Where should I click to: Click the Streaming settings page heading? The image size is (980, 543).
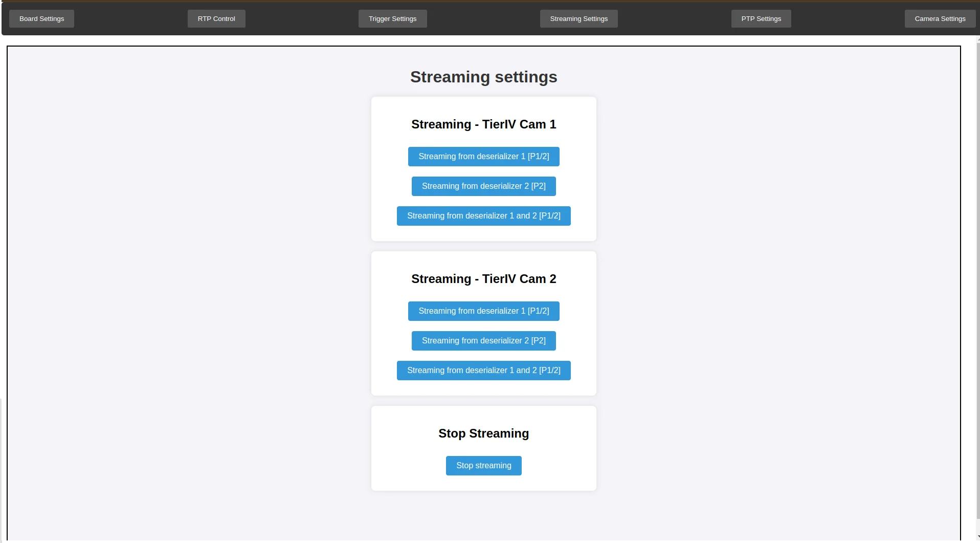pyautogui.click(x=484, y=77)
